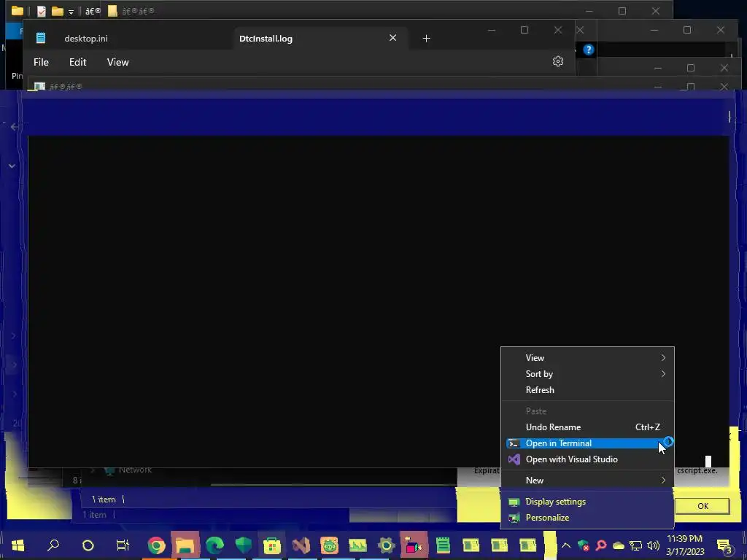The height and width of the screenshot is (560, 747).
Task: Open the clock showing 11:39 PM
Action: coord(685,545)
